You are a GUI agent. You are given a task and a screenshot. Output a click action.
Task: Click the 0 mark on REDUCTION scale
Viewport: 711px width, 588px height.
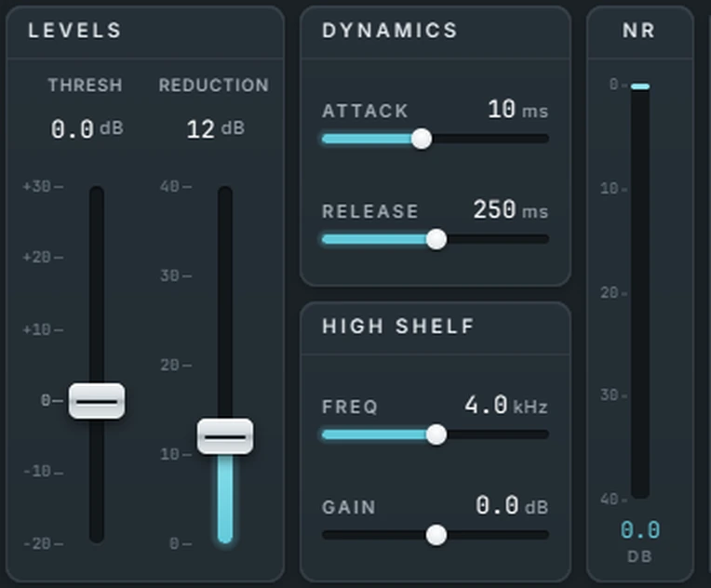point(181,543)
